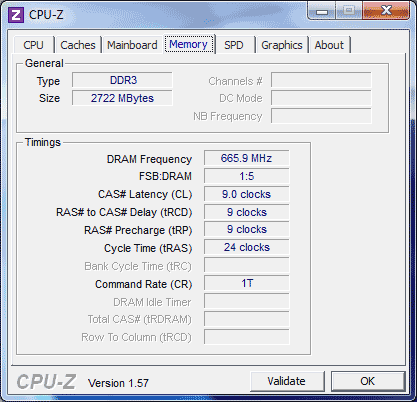Click the empty Channels # field

pyautogui.click(x=321, y=80)
